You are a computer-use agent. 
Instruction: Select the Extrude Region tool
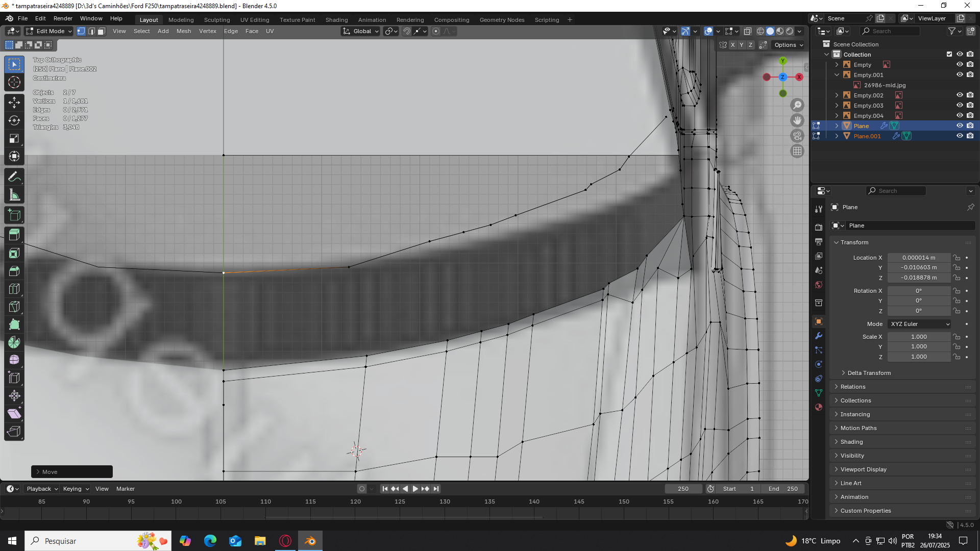pos(14,235)
